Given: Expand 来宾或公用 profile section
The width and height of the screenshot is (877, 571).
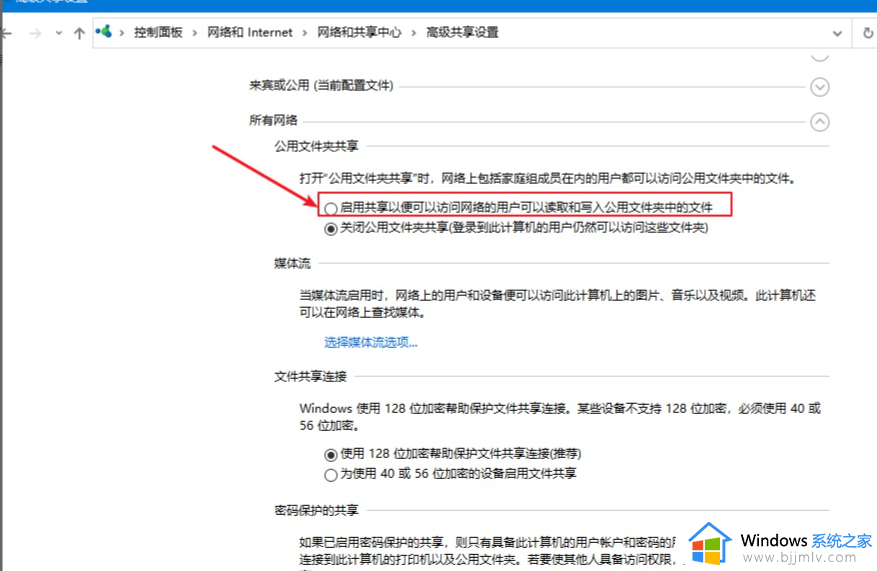Looking at the screenshot, I should click(820, 87).
